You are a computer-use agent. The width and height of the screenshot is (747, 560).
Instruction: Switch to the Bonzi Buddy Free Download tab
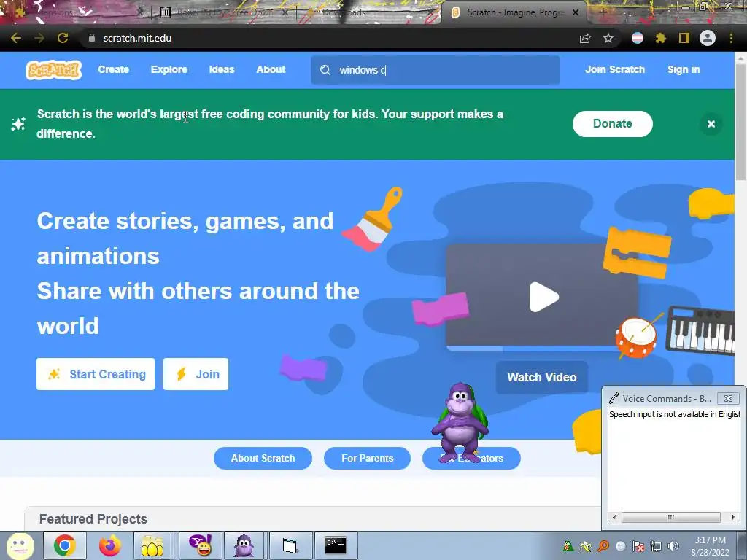(x=224, y=12)
